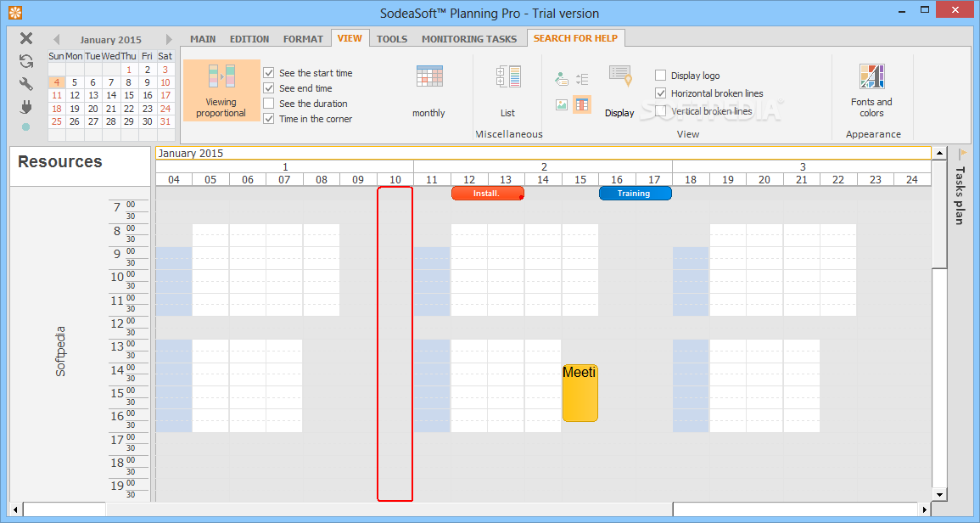Select the VIEW ribbon tab
980x523 pixels.
click(350, 38)
